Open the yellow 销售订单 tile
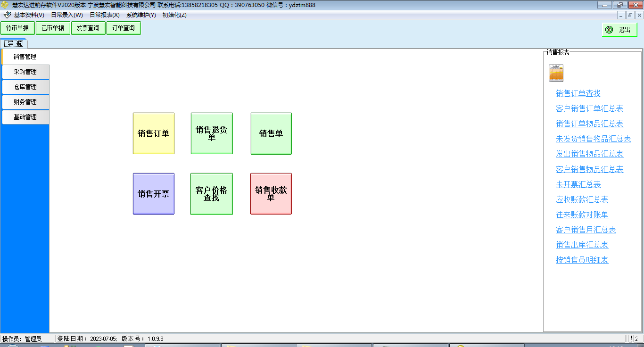Image resolution: width=644 pixels, height=347 pixels. pyautogui.click(x=154, y=133)
